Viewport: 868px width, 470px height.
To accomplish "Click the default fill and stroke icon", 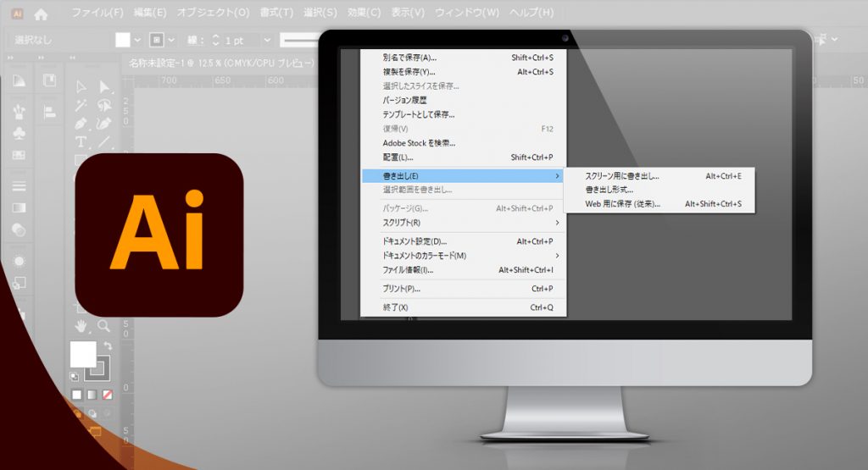I will [x=75, y=376].
